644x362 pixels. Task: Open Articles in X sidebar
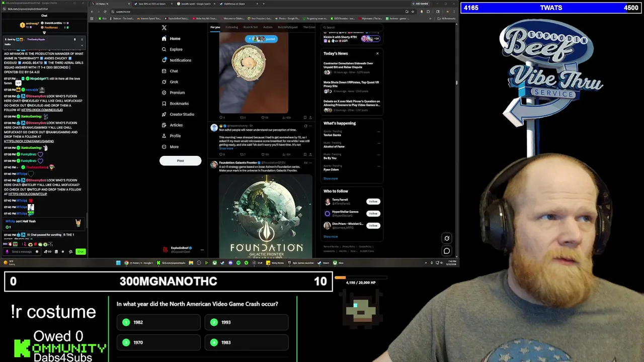point(172,125)
